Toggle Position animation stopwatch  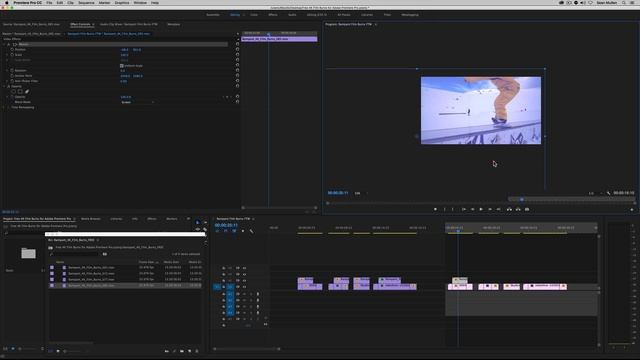pyautogui.click(x=12, y=49)
